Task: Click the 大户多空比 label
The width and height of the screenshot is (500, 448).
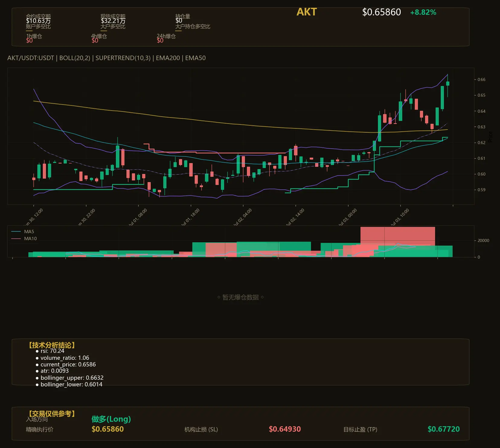Action: pyautogui.click(x=113, y=26)
